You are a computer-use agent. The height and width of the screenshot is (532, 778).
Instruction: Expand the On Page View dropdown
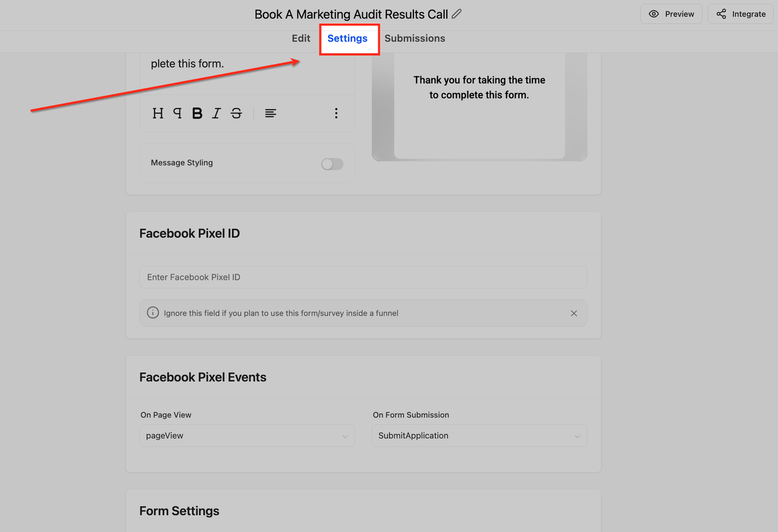tap(247, 436)
